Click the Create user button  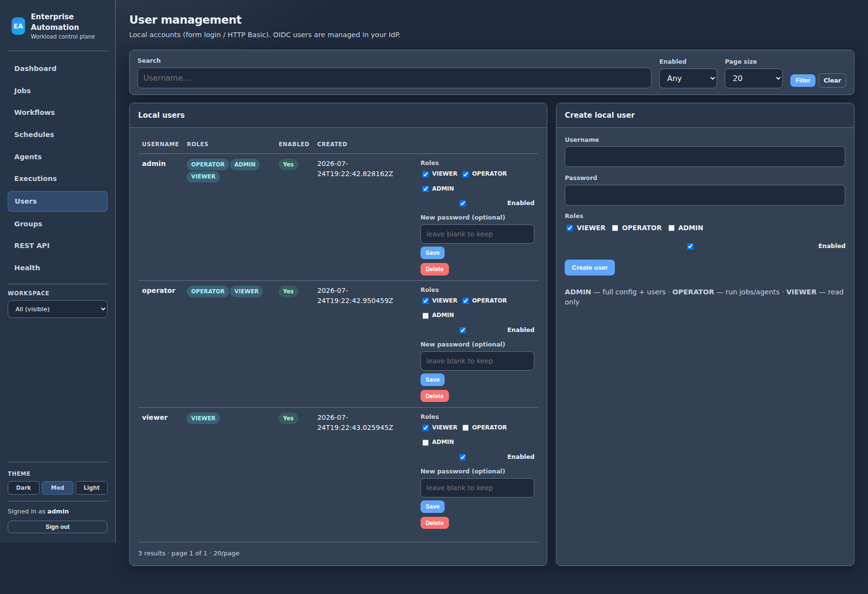click(x=590, y=268)
